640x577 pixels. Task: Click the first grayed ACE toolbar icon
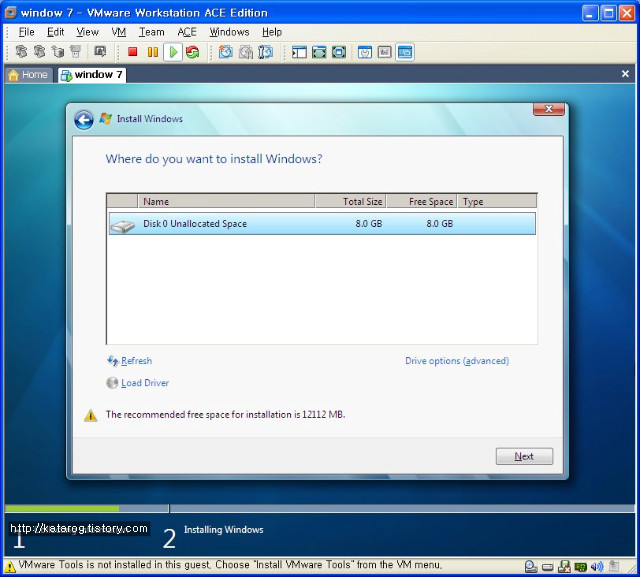tap(21, 52)
